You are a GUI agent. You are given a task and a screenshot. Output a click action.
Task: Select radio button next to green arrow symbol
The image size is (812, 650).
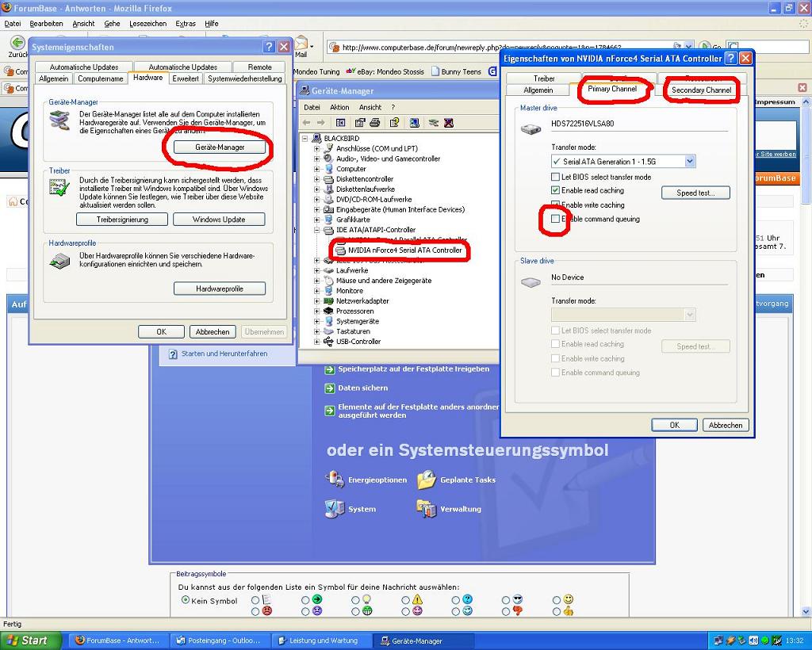pos(305,600)
